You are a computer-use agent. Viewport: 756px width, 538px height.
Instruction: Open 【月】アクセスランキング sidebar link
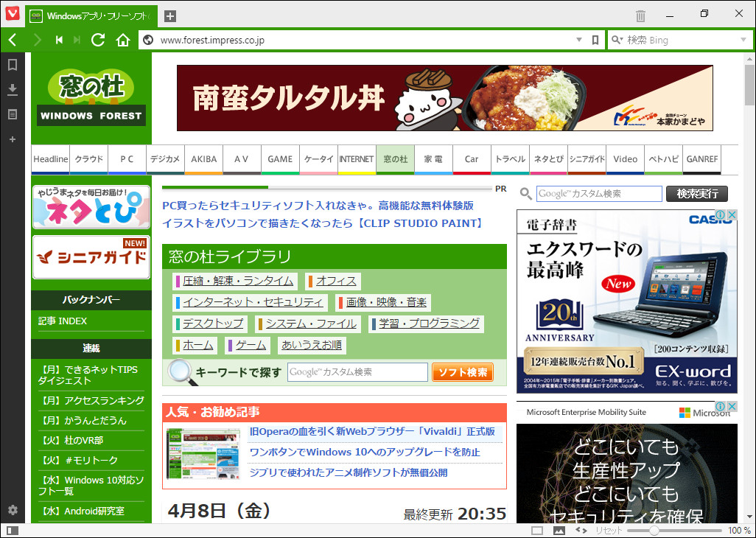tap(91, 401)
